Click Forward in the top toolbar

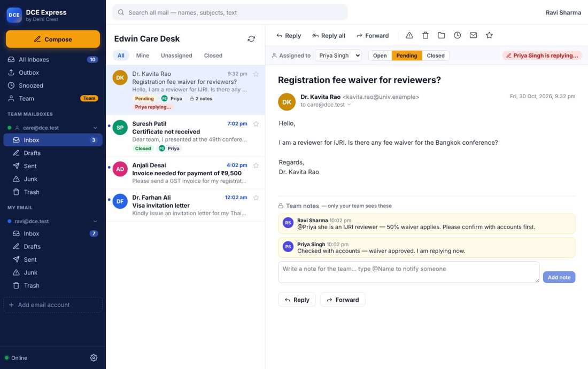(x=373, y=36)
